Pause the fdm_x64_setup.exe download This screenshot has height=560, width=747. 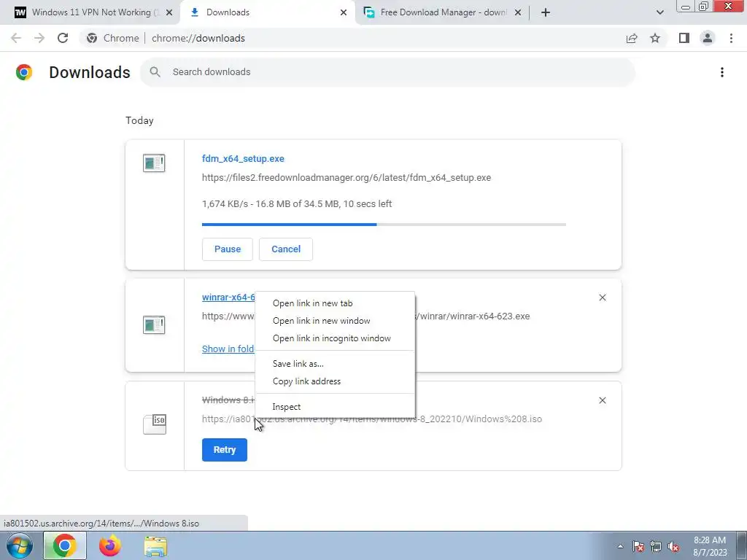pos(228,249)
